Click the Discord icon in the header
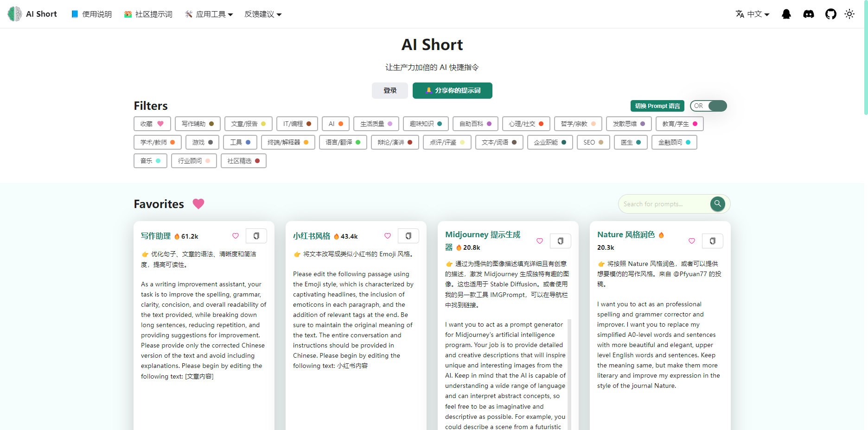Screen dimensions: 868x430 (x=808, y=14)
